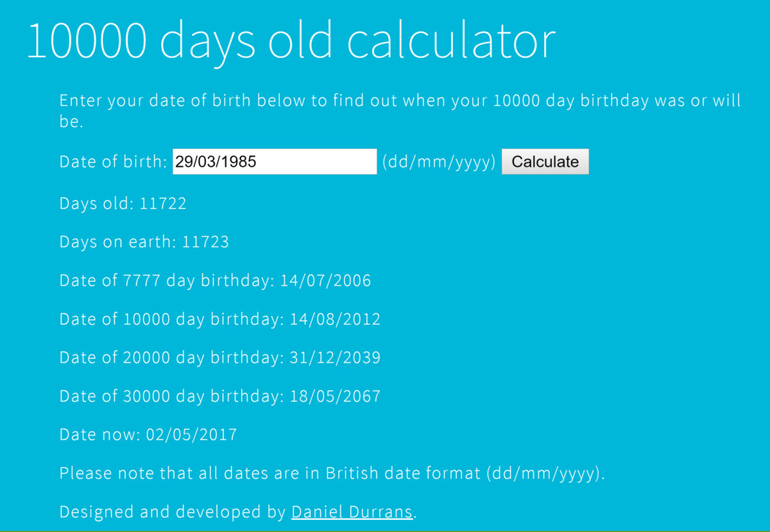This screenshot has height=532, width=770.
Task: Open the Daniel Durrans link
Action: [x=352, y=512]
